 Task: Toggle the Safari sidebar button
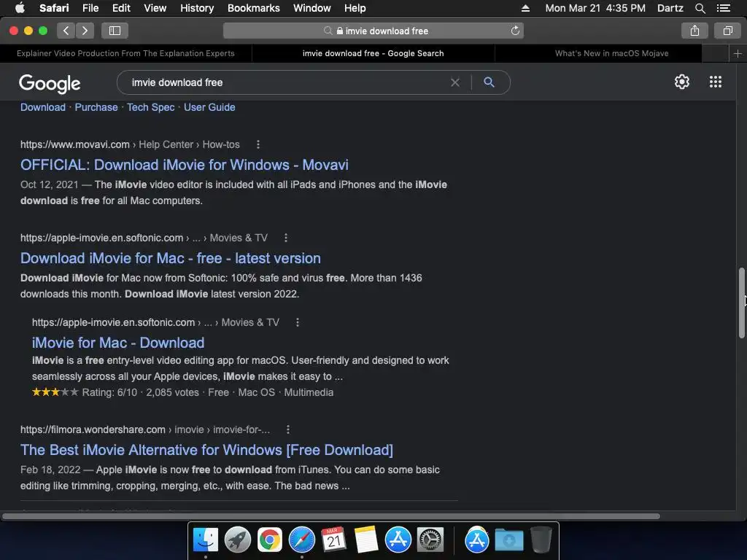[x=115, y=31]
